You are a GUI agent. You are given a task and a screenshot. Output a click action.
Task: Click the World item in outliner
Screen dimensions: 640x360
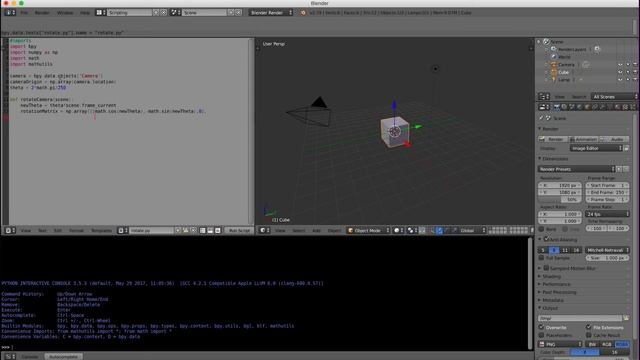coord(564,57)
